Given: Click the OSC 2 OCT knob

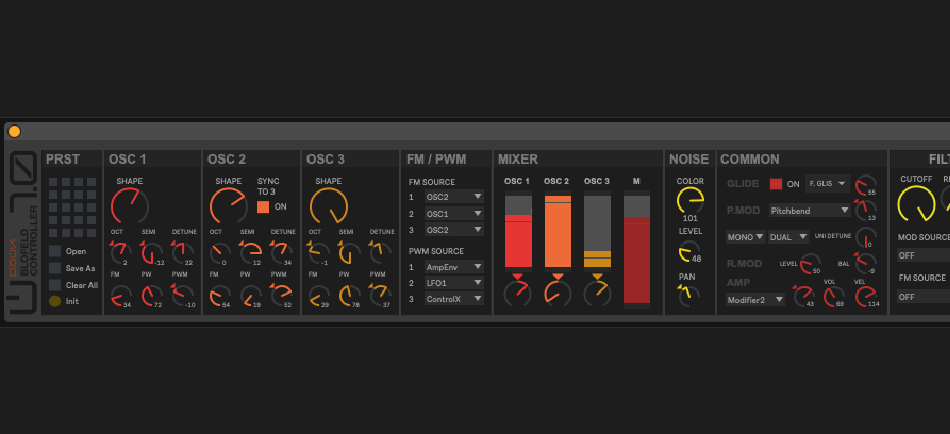Looking at the screenshot, I should click(x=220, y=252).
